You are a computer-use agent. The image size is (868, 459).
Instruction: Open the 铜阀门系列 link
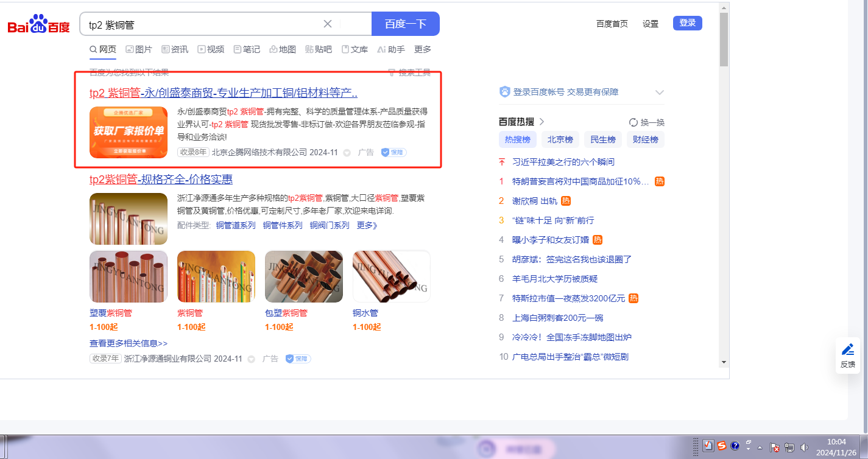[x=330, y=225]
